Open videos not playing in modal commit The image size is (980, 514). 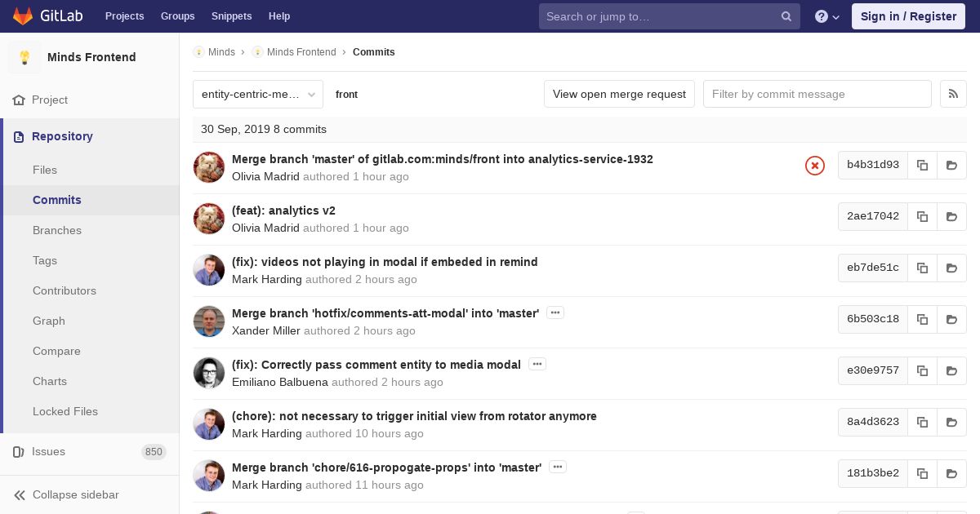pyautogui.click(x=385, y=262)
